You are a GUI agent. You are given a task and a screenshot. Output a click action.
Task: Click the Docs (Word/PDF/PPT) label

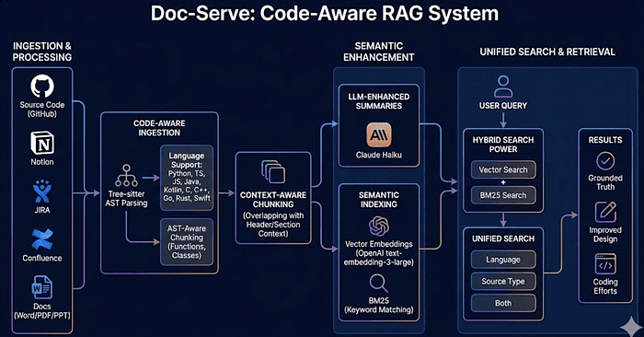click(x=42, y=311)
